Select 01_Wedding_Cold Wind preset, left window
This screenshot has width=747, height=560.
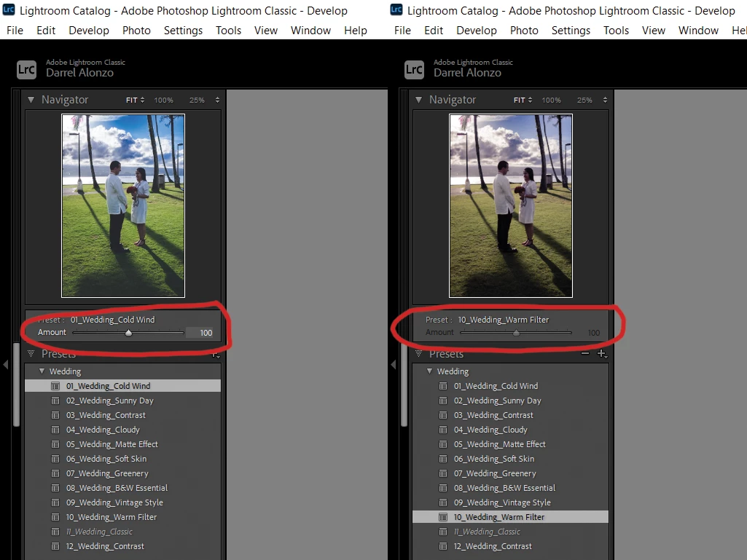[122, 386]
